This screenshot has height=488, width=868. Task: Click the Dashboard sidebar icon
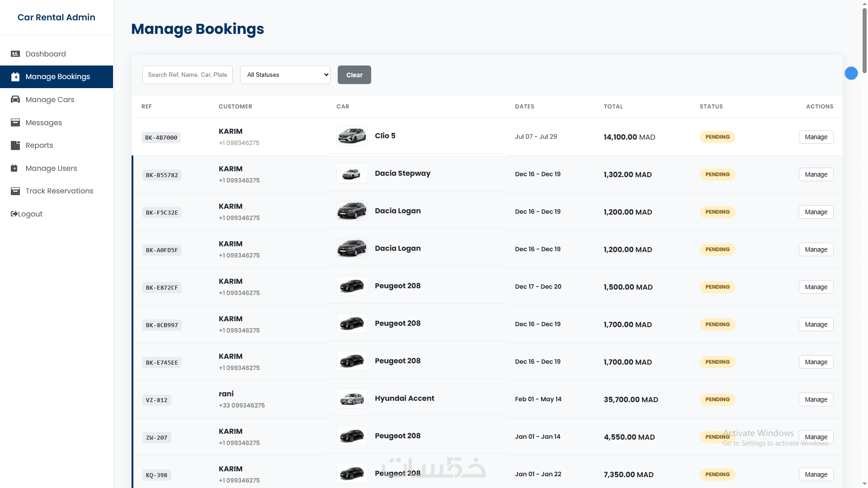[x=15, y=54]
